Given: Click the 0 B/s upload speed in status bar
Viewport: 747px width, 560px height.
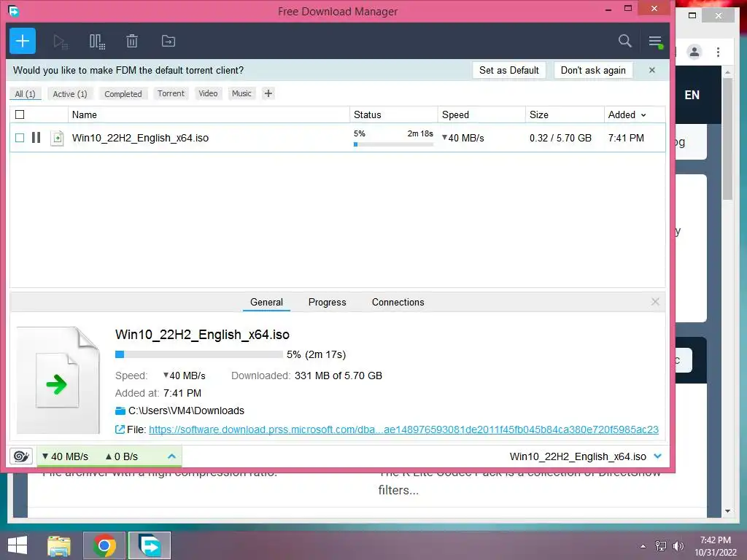Looking at the screenshot, I should pyautogui.click(x=122, y=456).
